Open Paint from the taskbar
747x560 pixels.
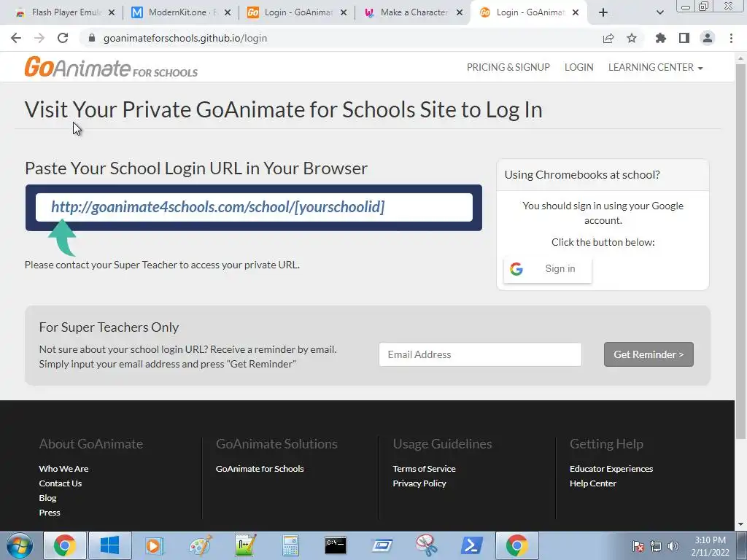click(x=200, y=545)
